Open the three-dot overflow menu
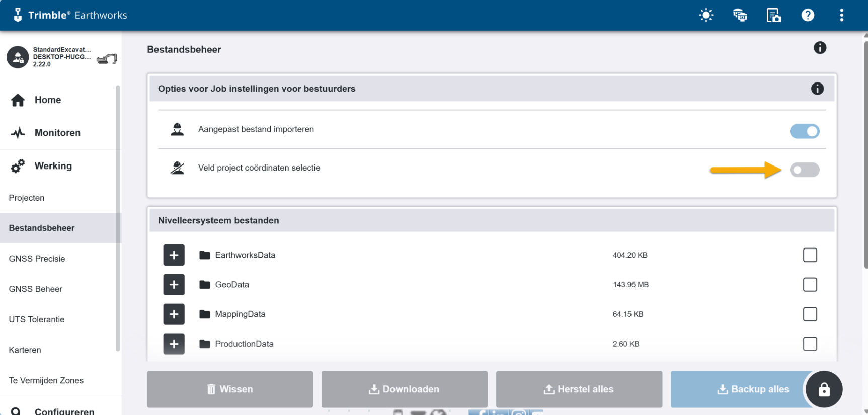Screen dimensions: 868x415 pyautogui.click(x=841, y=15)
